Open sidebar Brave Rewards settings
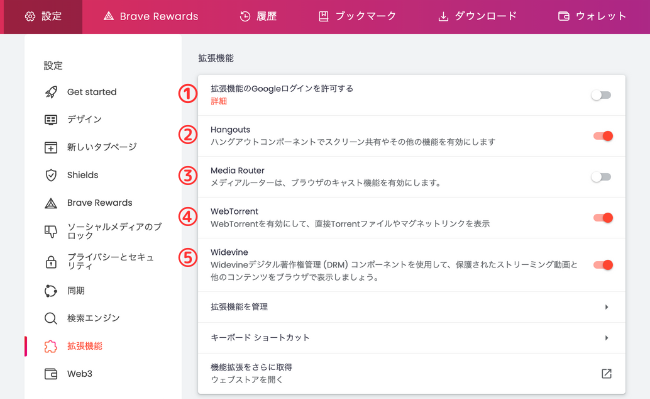Screen dimensions: 650x399 [x=100, y=203]
